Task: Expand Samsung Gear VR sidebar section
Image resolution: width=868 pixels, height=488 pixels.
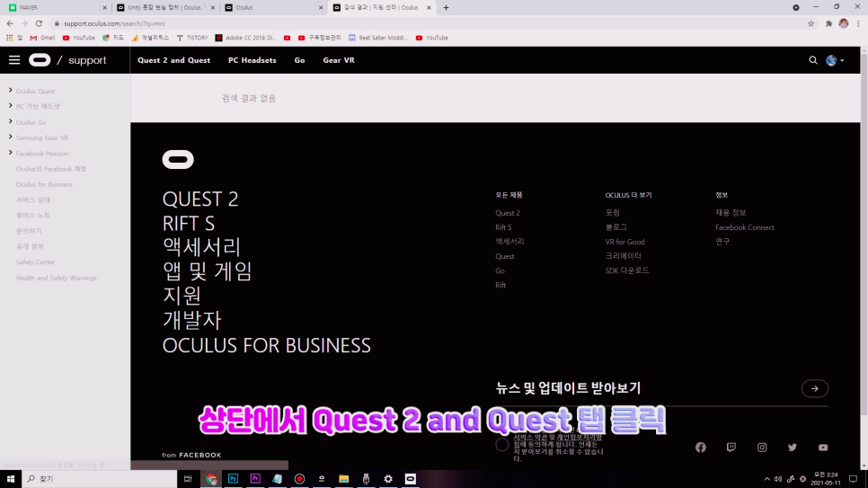Action: click(x=10, y=137)
